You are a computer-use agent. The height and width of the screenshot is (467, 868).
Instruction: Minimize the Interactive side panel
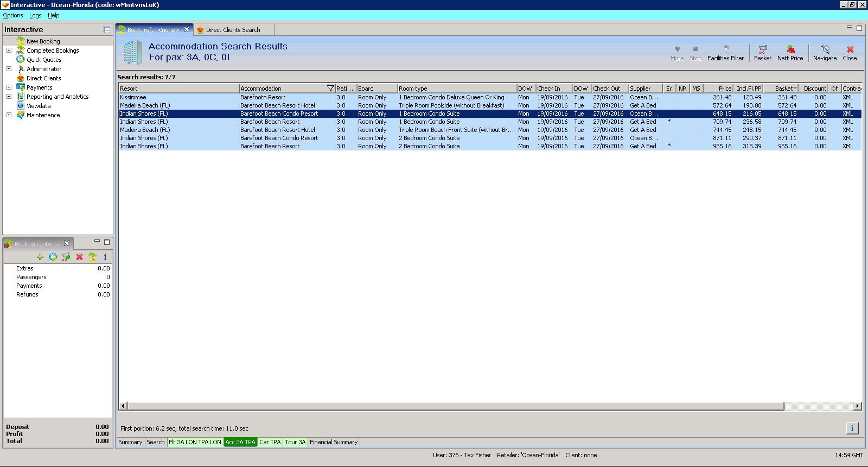point(107,30)
